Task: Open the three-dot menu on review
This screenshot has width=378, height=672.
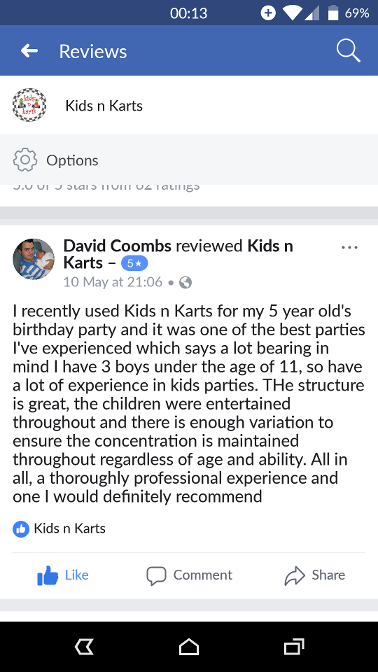Action: click(x=349, y=247)
